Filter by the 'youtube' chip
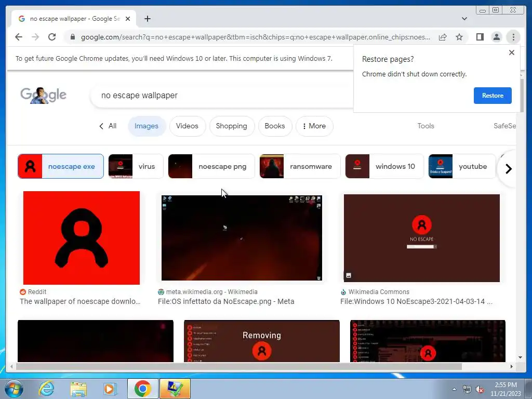532x399 pixels. 462,166
